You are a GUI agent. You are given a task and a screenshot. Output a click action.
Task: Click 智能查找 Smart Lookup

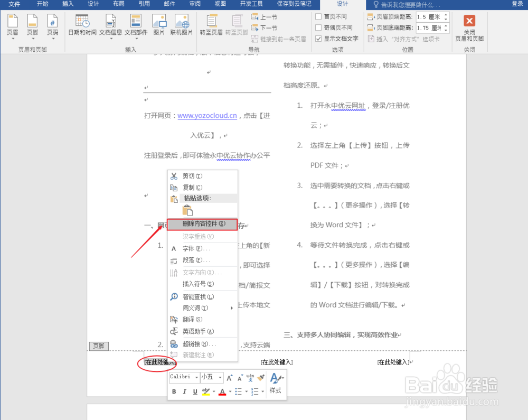[202, 297]
